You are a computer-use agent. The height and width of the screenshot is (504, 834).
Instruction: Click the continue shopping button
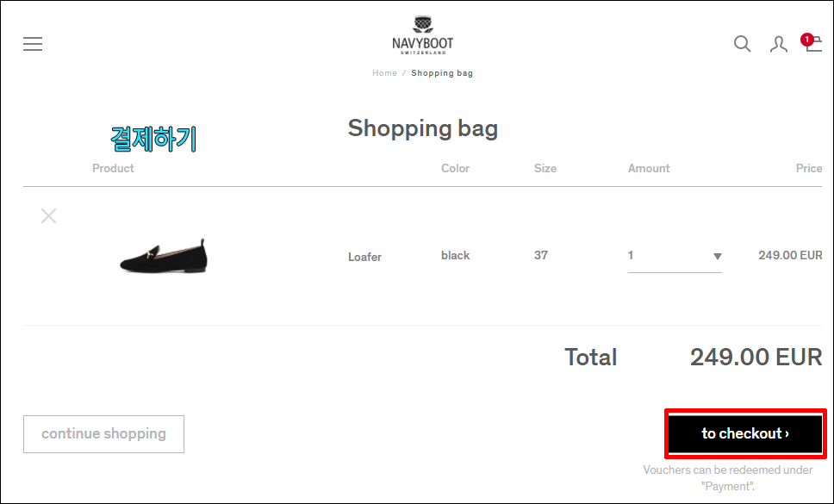tap(103, 434)
